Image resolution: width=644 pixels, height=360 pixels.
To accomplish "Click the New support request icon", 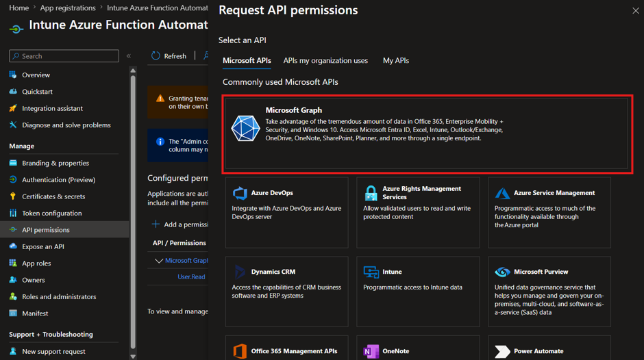I will (x=13, y=351).
